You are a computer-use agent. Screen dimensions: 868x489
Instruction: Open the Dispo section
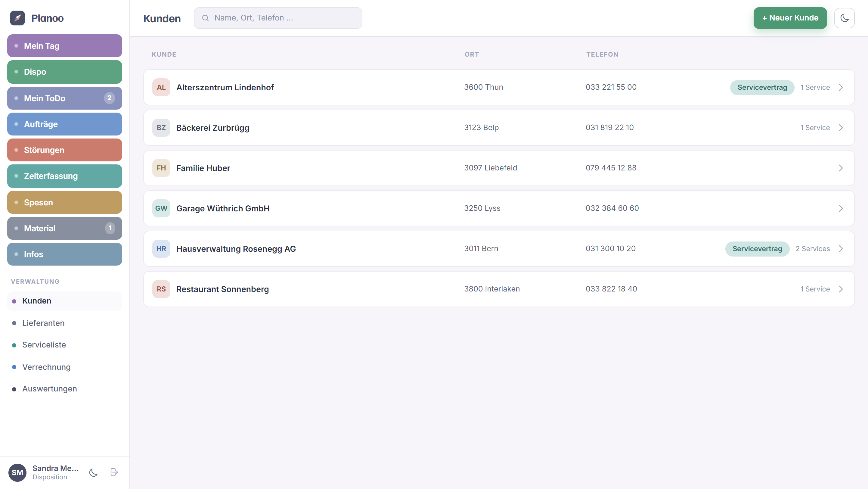coord(65,72)
